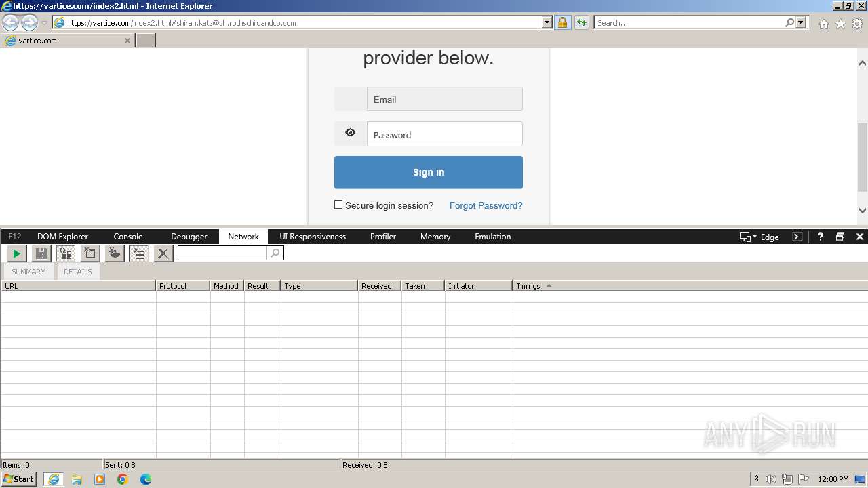The height and width of the screenshot is (488, 868).
Task: Open Chrome from taskbar
Action: (122, 479)
